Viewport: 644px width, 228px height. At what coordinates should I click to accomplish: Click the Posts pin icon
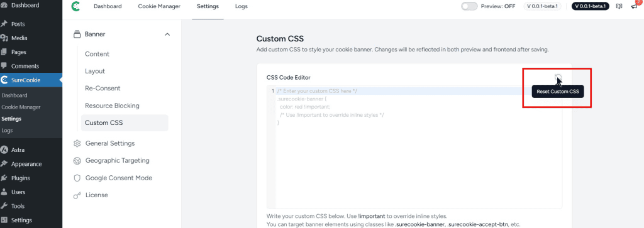click(x=4, y=24)
